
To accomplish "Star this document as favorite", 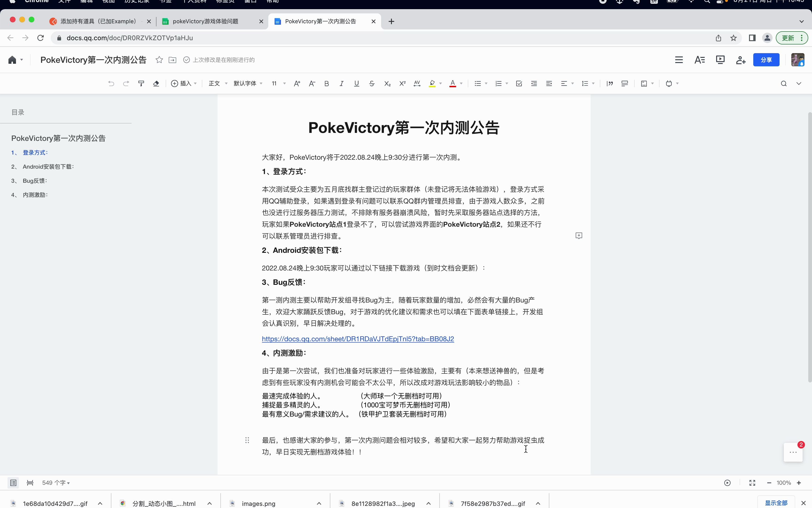I will (159, 60).
